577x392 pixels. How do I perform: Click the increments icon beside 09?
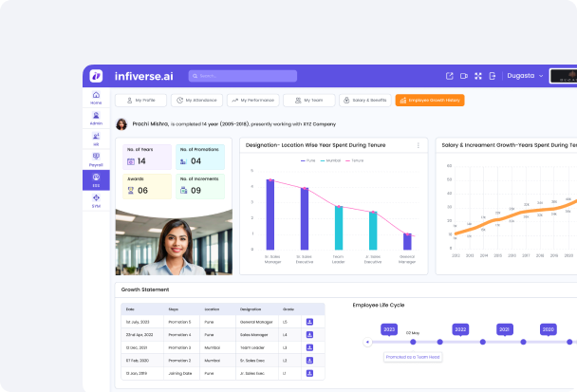click(183, 190)
